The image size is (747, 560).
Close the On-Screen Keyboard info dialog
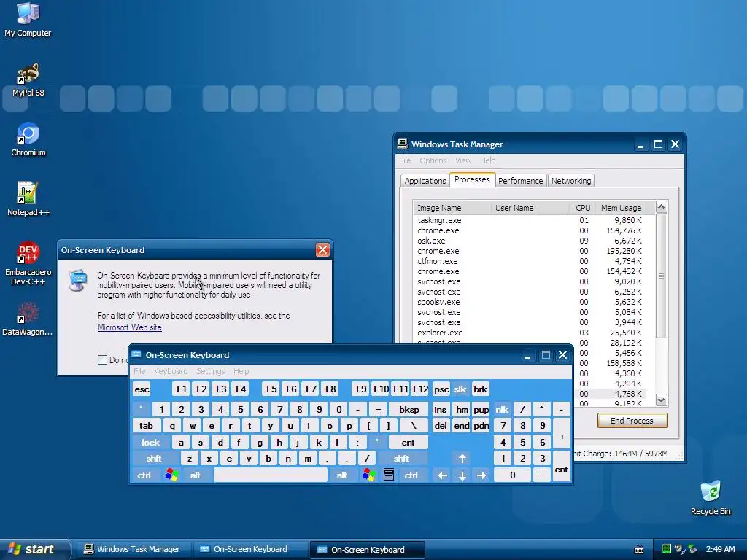322,250
